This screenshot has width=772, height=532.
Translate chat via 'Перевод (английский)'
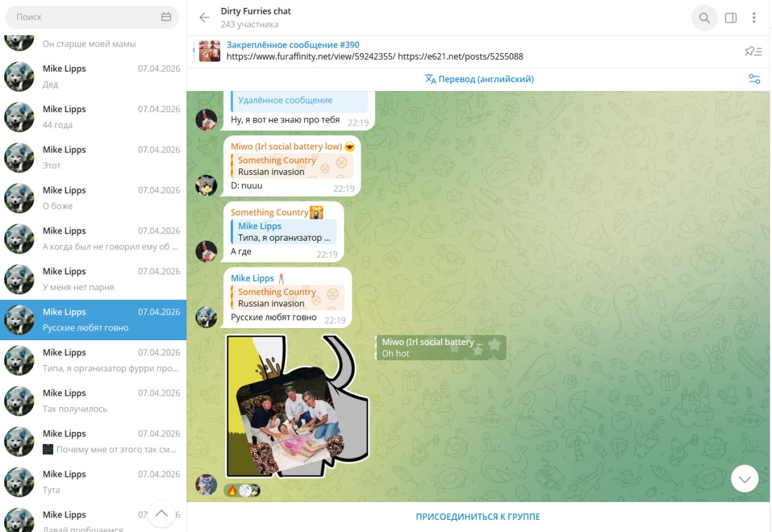486,79
